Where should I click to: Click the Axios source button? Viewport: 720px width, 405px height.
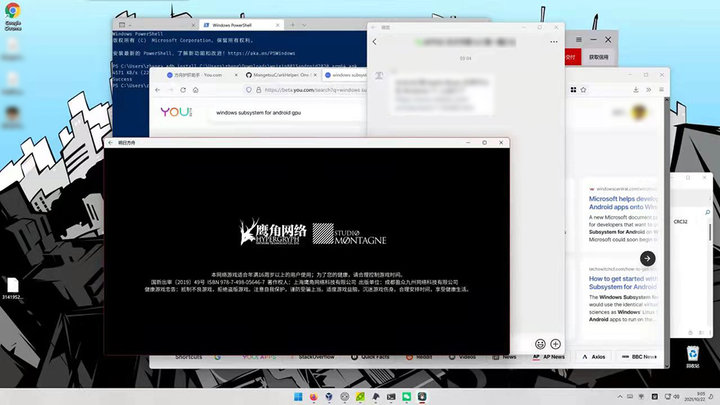592,356
